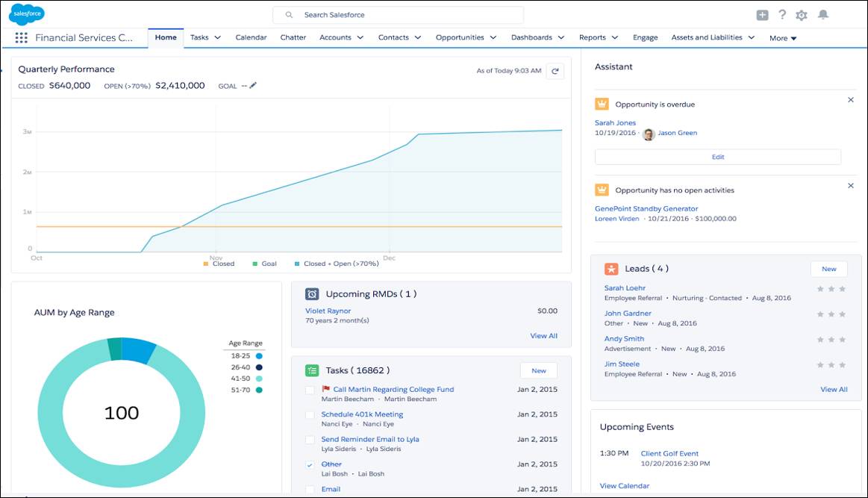
Task: Open the Chatter tab
Action: click(x=293, y=37)
